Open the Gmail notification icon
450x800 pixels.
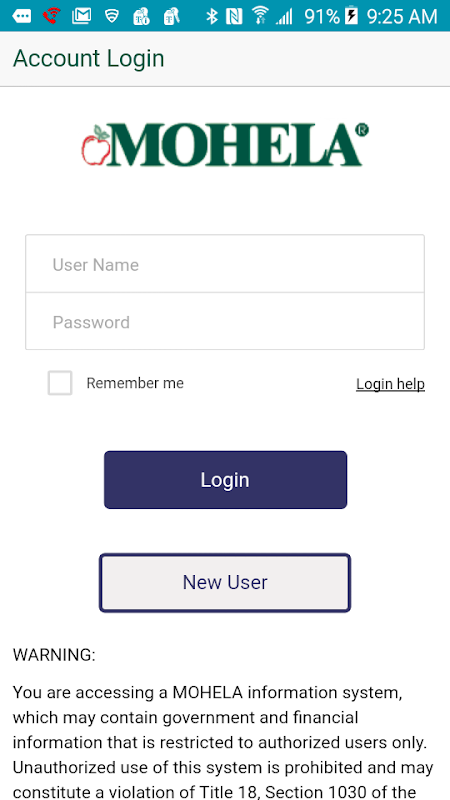(x=82, y=16)
